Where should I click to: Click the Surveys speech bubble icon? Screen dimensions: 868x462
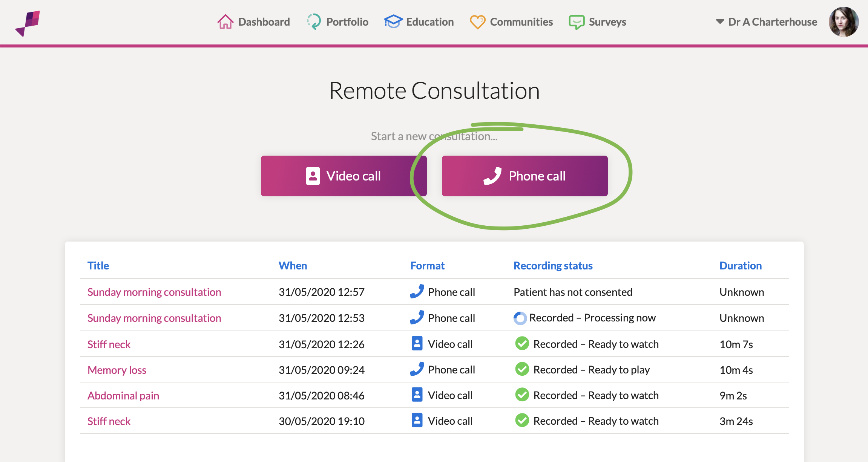(577, 22)
